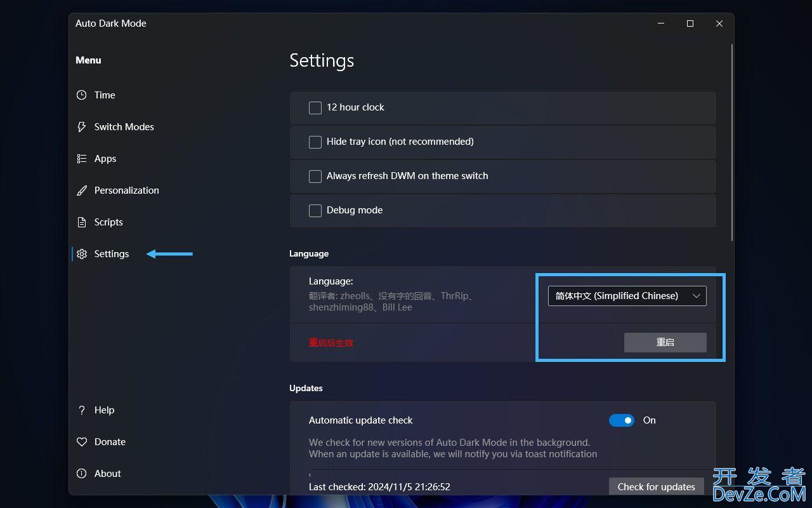Open the Language dropdown
The height and width of the screenshot is (508, 812).
(x=627, y=296)
